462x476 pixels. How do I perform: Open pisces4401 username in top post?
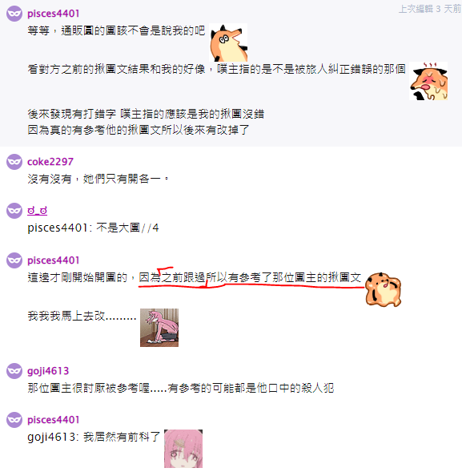point(54,14)
